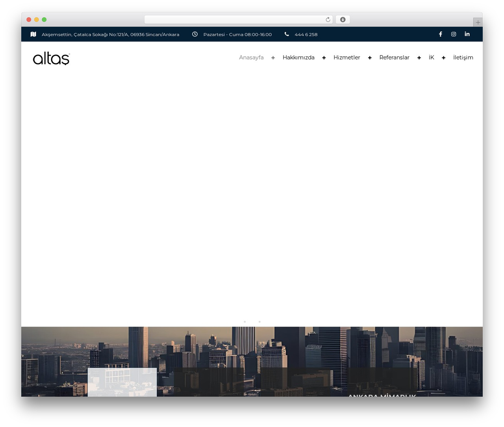Open the Instagram profile icon

(x=454, y=34)
